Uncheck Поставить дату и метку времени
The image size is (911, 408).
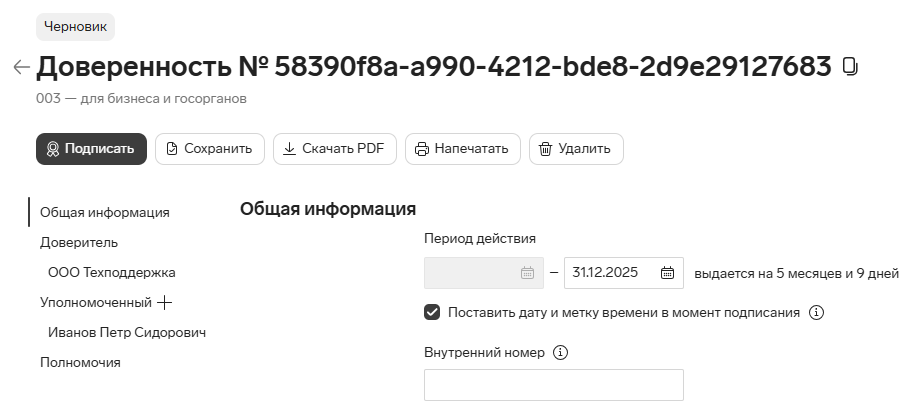point(432,313)
